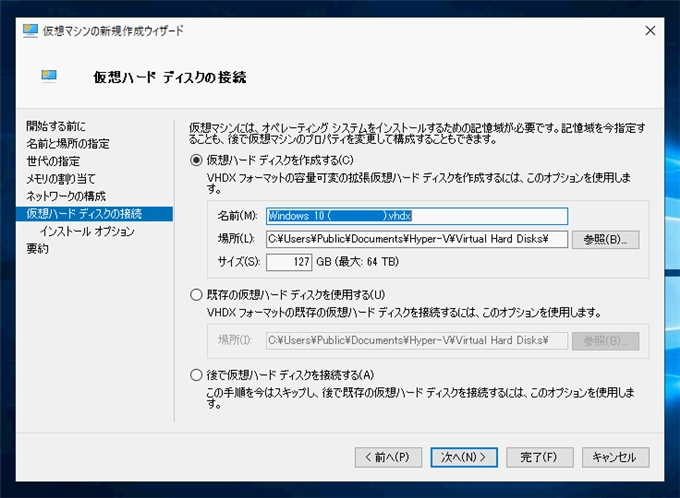Open the 要約 step

coord(37,249)
